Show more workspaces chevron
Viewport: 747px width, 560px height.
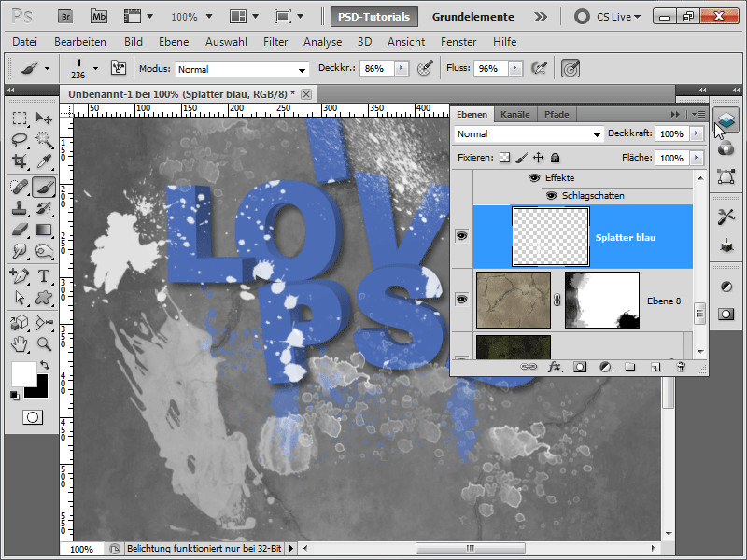(541, 17)
